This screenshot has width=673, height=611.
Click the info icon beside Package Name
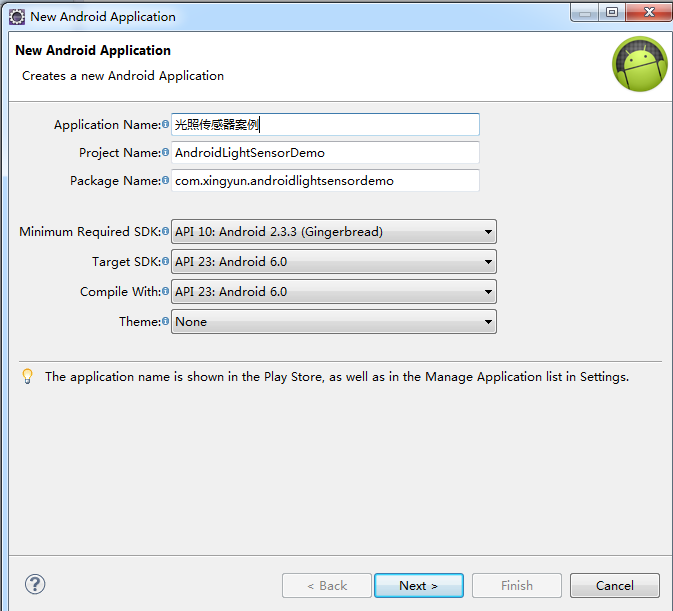coord(166,180)
